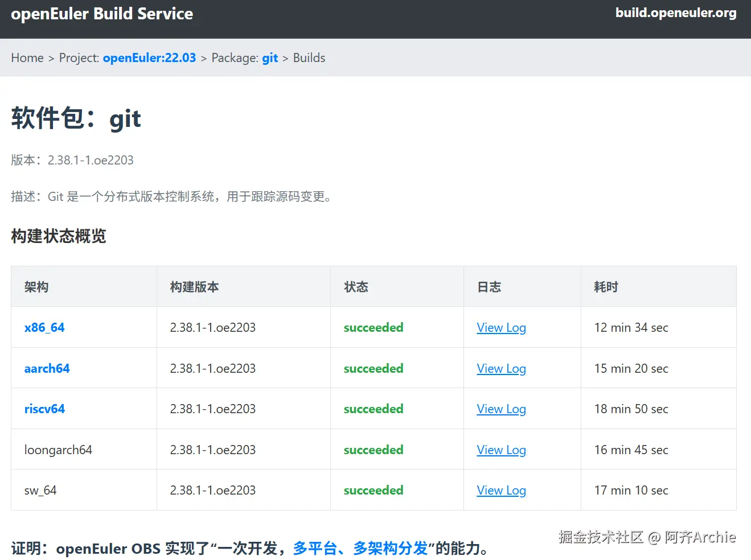Image resolution: width=751 pixels, height=560 pixels.
Task: Click the 多平台、多架构分发 highlighted text
Action: pos(360,549)
